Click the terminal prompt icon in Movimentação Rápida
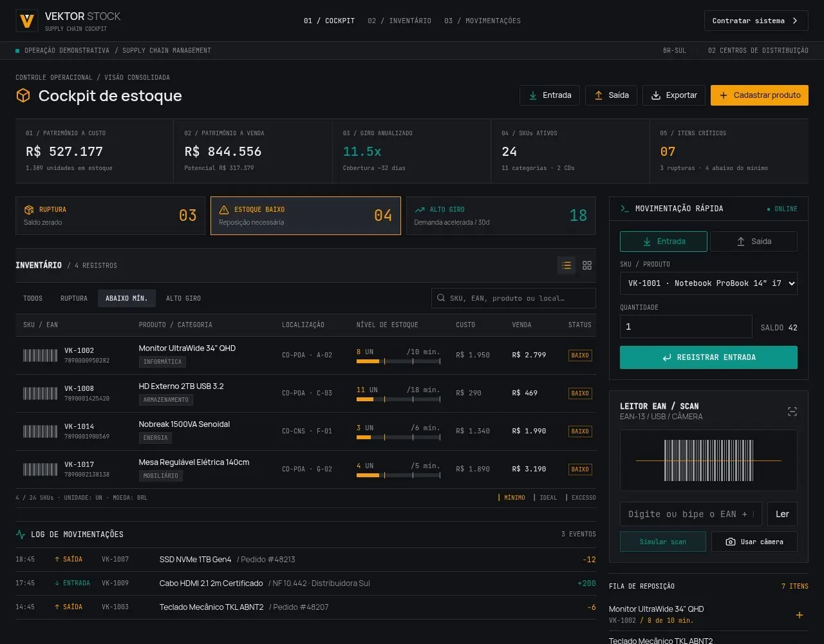824x644 pixels. pos(624,209)
